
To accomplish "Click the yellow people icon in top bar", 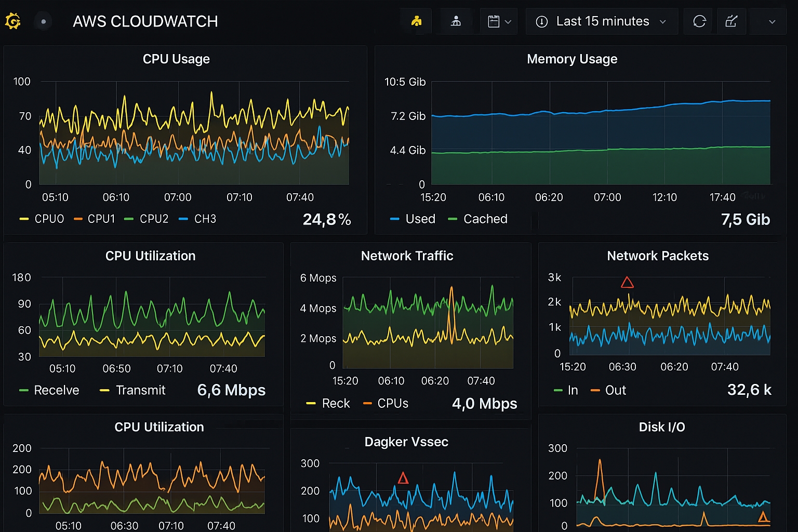I will tap(416, 21).
